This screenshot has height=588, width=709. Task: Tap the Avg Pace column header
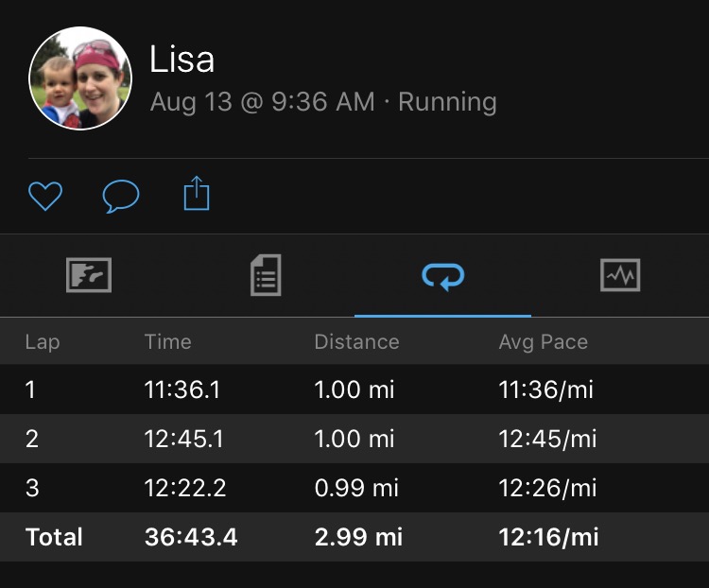point(543,342)
